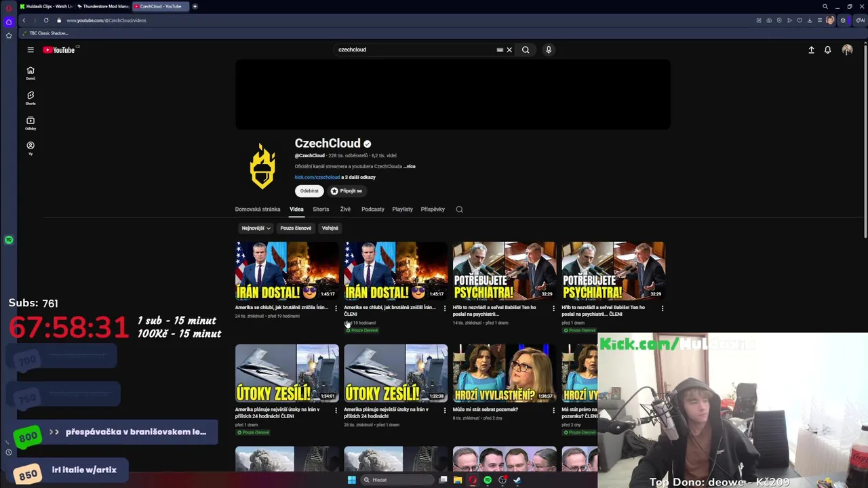Click the taskbar Hledat search box
Viewport: 868px width, 488px height.
[x=397, y=480]
